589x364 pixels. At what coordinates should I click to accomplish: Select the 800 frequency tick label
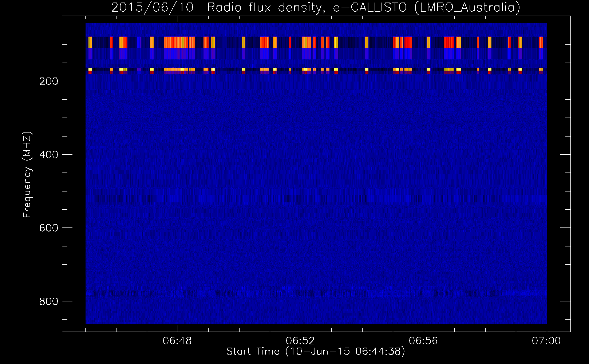coord(49,301)
